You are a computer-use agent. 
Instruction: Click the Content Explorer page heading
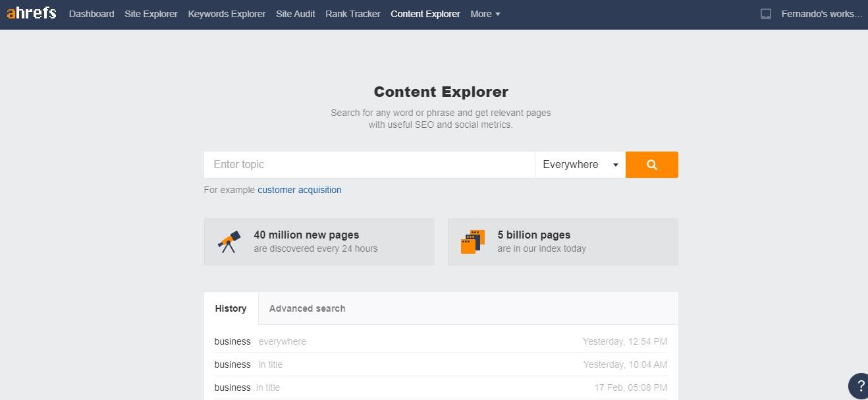click(441, 92)
